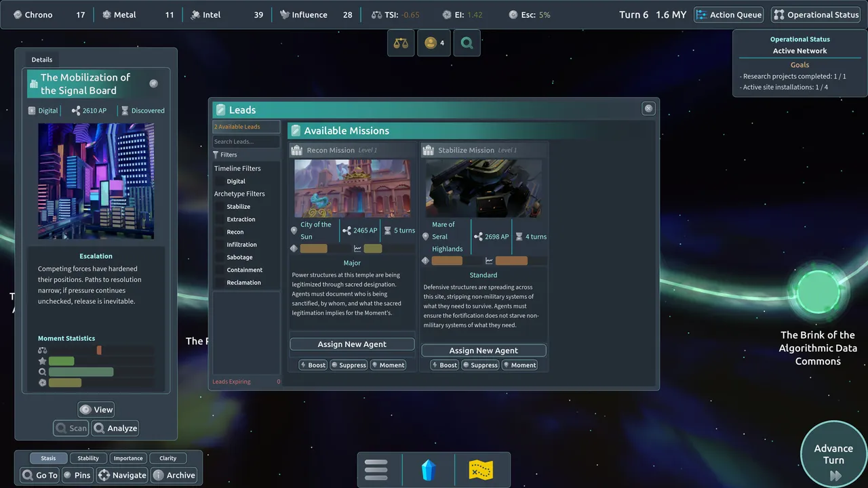The width and height of the screenshot is (868, 488).
Task: Click the Stabilize Mission building icon
Action: tap(428, 150)
